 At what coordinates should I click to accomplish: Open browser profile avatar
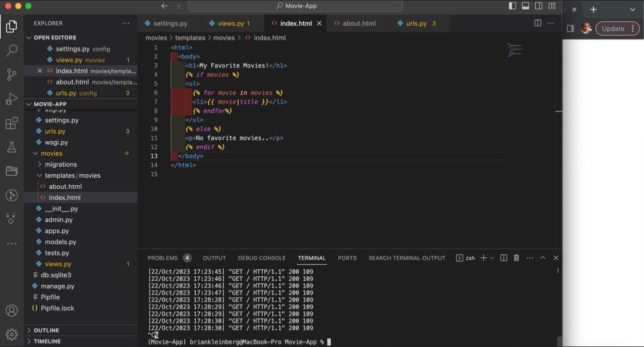pyautogui.click(x=586, y=29)
